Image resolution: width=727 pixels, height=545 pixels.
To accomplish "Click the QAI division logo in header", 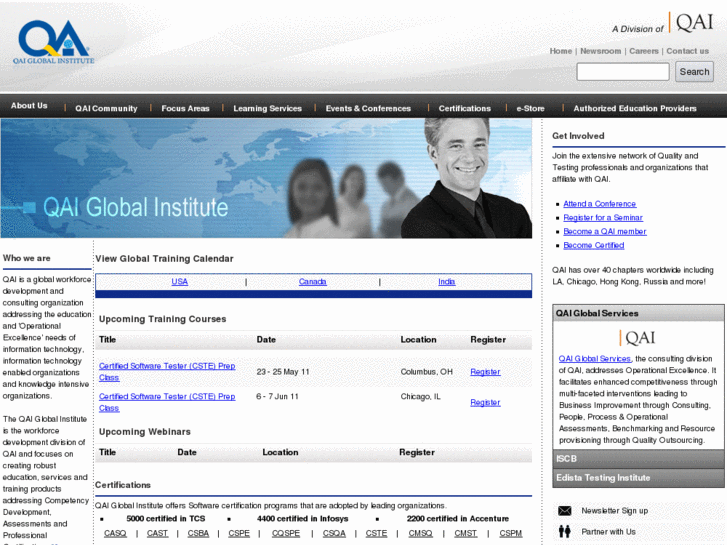I will click(691, 23).
